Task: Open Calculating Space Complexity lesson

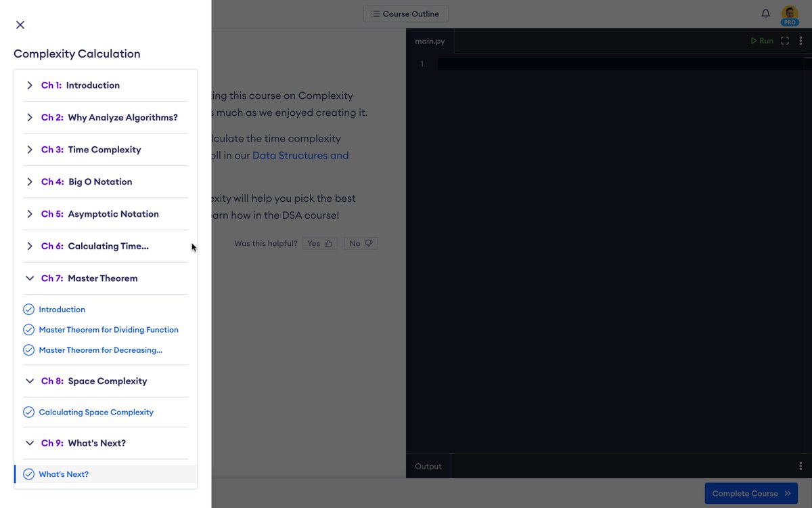Action: (96, 412)
